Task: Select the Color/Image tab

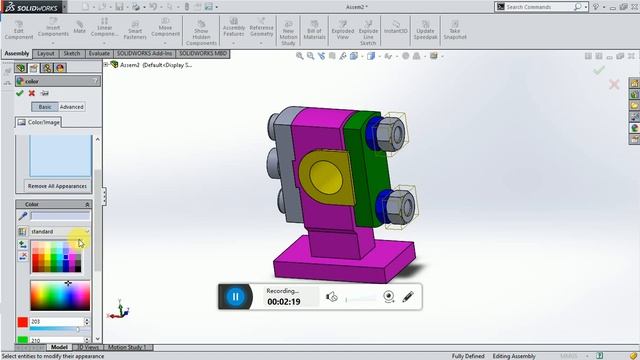Action: pos(39,122)
